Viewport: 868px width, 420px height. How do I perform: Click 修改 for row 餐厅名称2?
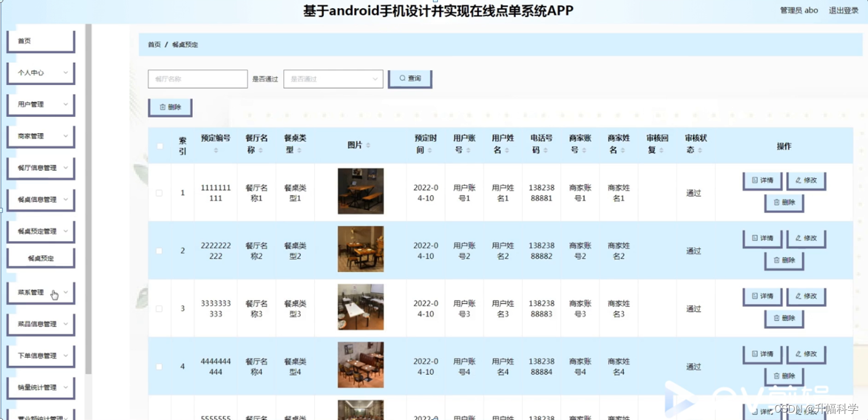point(806,238)
